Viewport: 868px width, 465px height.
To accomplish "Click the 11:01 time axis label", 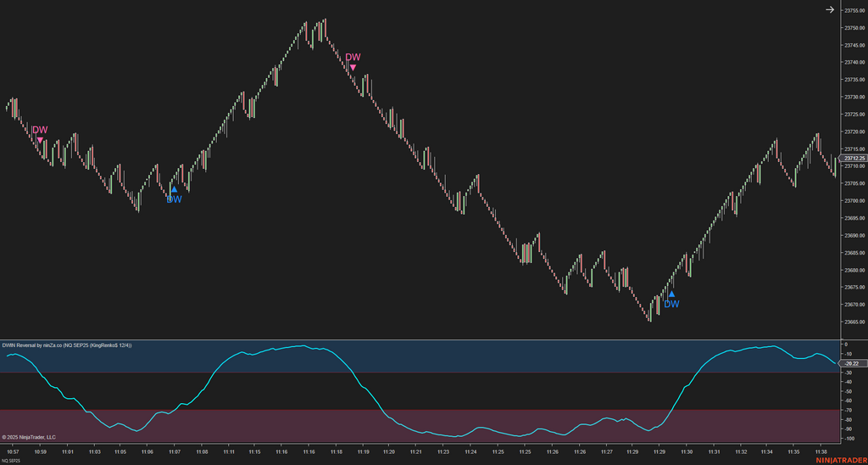I will click(67, 453).
